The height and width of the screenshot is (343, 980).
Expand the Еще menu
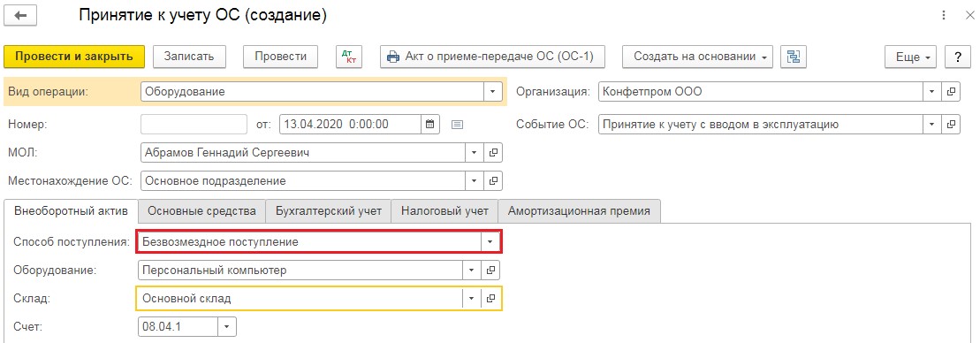click(x=913, y=57)
